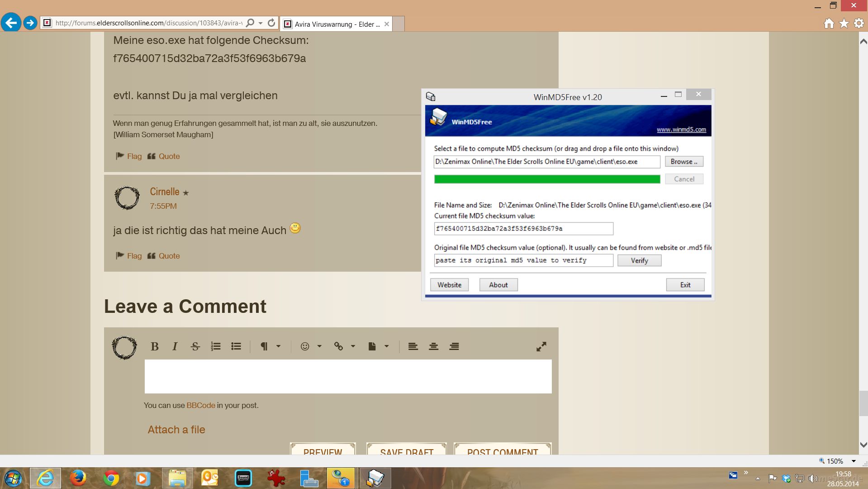The height and width of the screenshot is (489, 868).
Task: Align comment text to the left
Action: pos(413,346)
